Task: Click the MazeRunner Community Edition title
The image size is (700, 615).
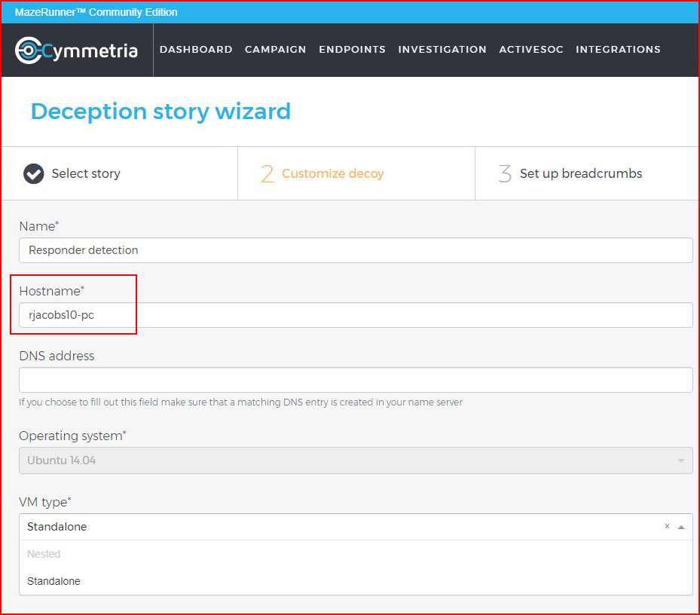Action: [x=96, y=12]
